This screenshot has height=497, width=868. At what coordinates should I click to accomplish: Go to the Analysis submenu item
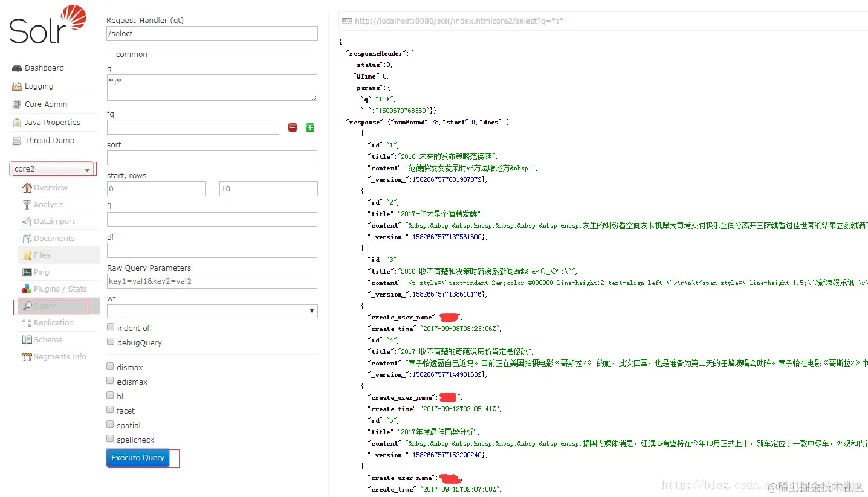(x=48, y=205)
